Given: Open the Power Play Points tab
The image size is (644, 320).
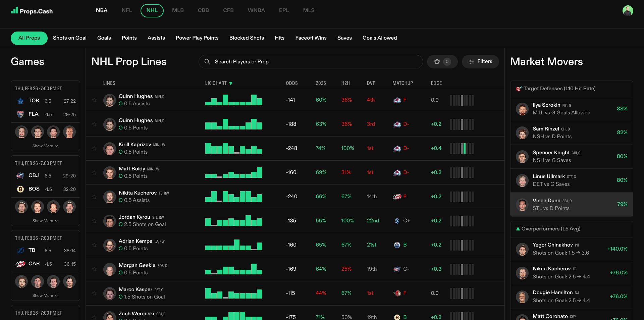Looking at the screenshot, I should point(197,38).
